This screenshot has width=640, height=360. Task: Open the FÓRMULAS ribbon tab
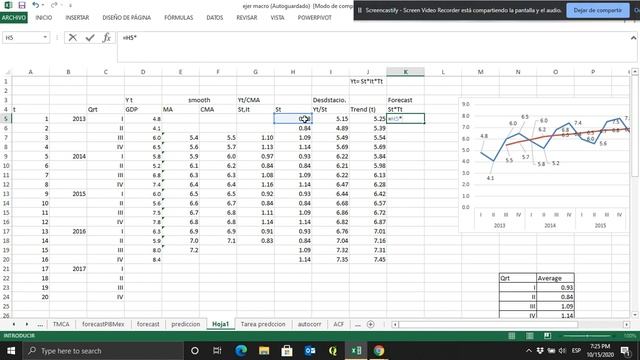coord(179,18)
